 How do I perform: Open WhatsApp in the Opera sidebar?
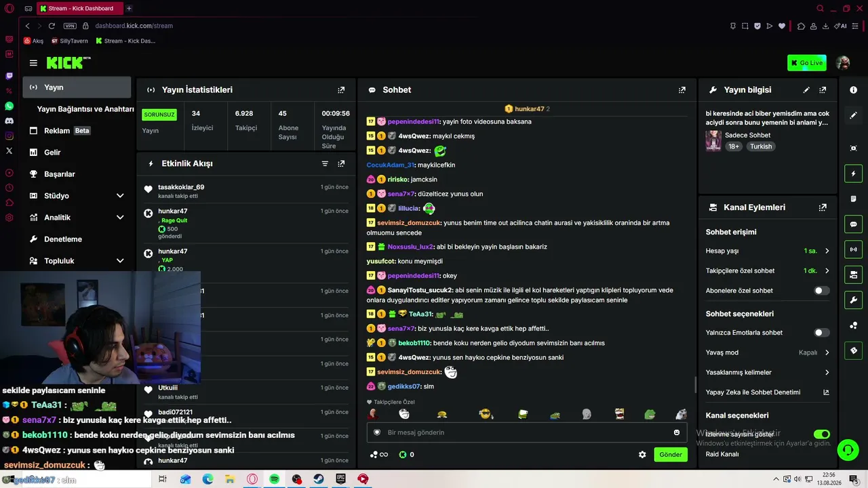[x=9, y=106]
